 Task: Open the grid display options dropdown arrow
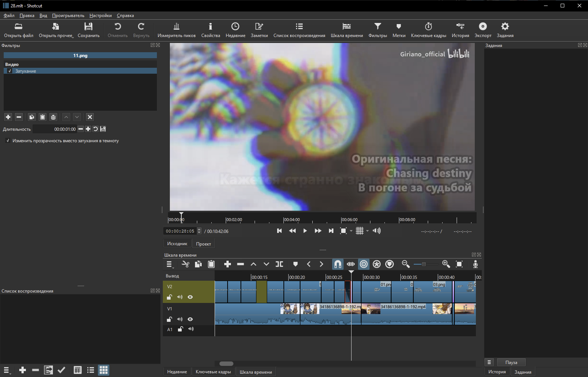367,231
